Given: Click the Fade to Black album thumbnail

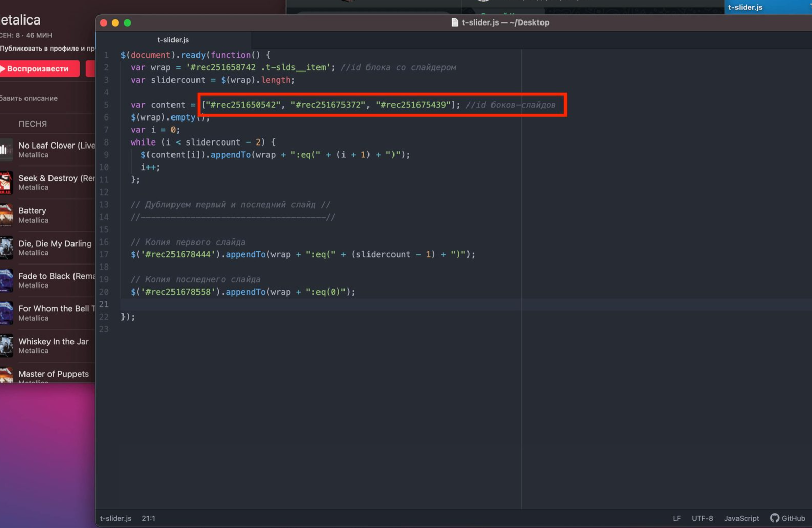Looking at the screenshot, I should [x=6, y=280].
